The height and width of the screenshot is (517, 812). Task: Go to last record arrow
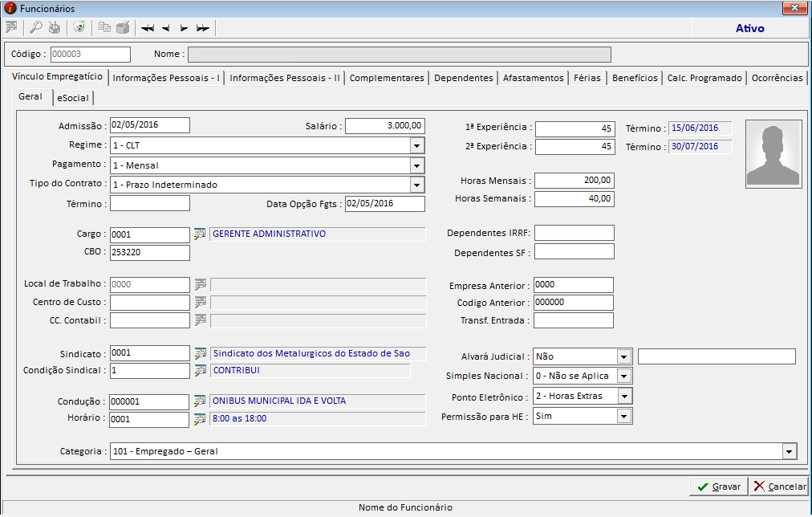click(202, 28)
